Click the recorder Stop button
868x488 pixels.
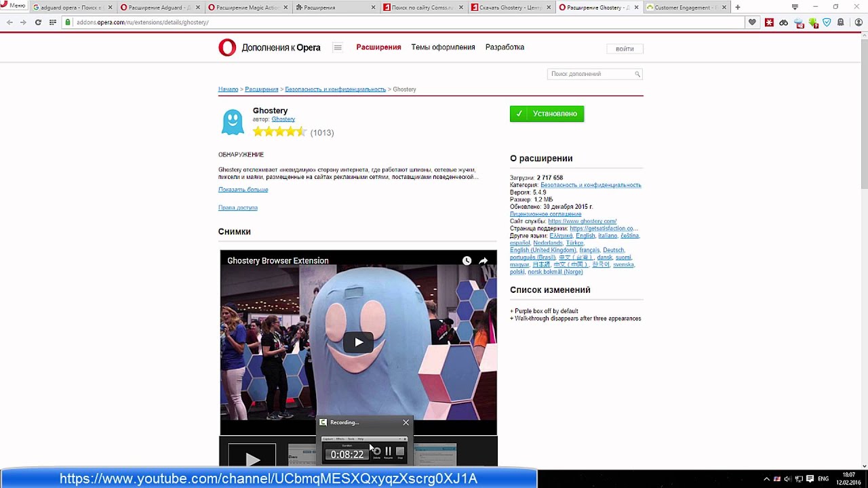pyautogui.click(x=400, y=451)
